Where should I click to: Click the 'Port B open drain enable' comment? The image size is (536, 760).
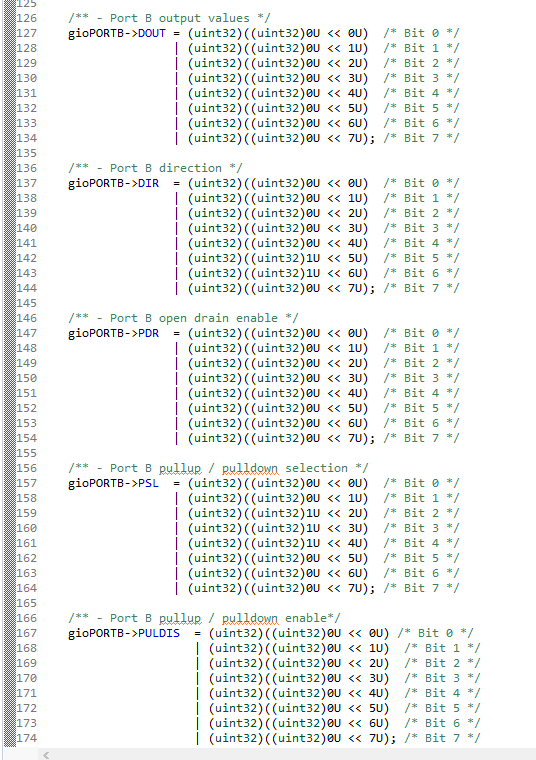[183, 318]
